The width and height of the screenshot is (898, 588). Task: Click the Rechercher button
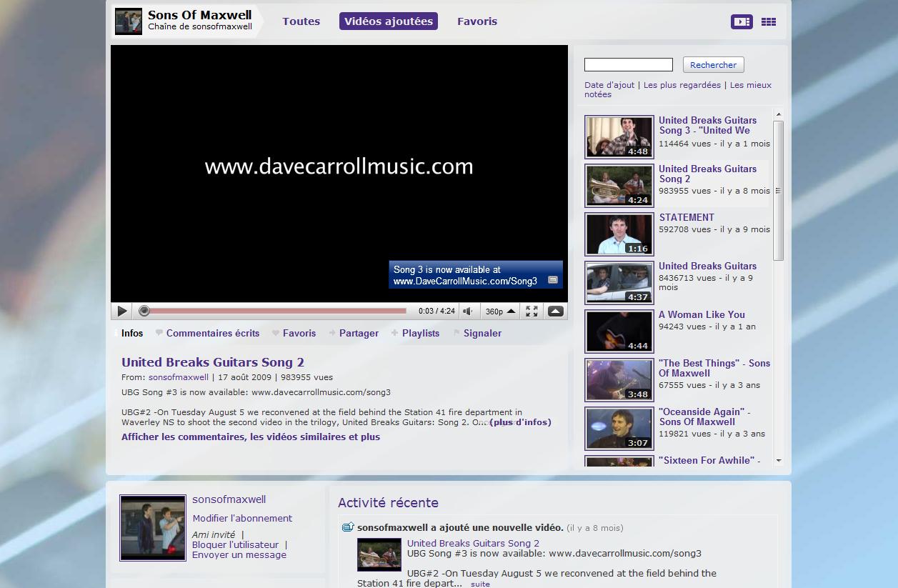tap(713, 65)
